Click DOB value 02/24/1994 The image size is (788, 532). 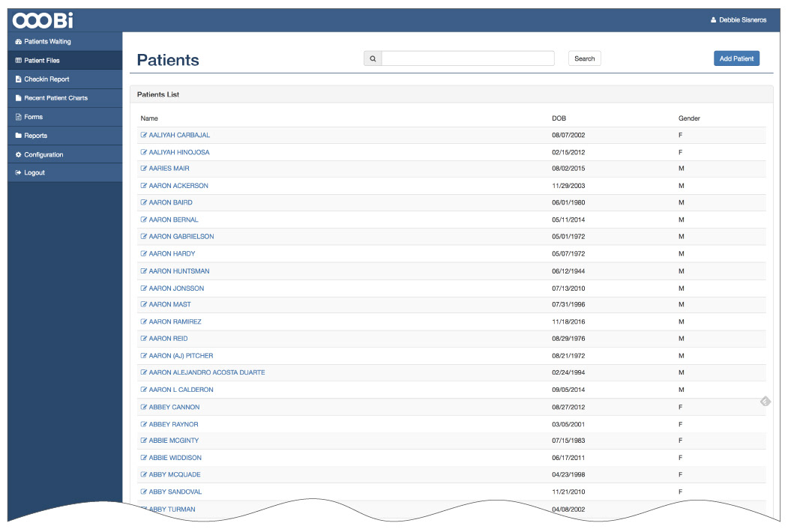(568, 372)
